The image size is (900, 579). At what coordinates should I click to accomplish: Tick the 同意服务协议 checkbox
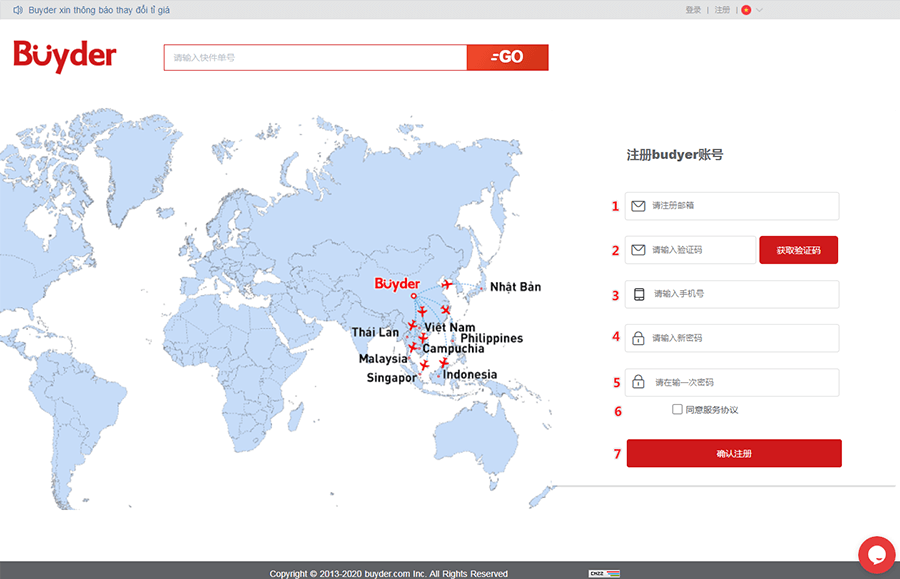(x=677, y=409)
